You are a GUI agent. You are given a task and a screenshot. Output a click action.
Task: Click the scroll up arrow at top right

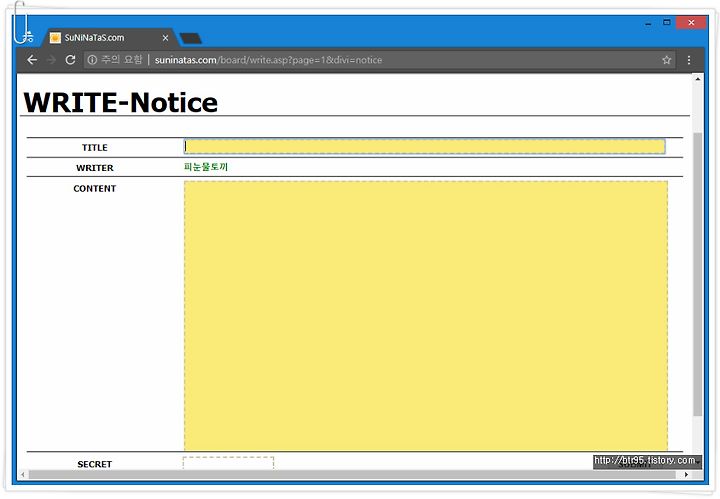click(698, 79)
